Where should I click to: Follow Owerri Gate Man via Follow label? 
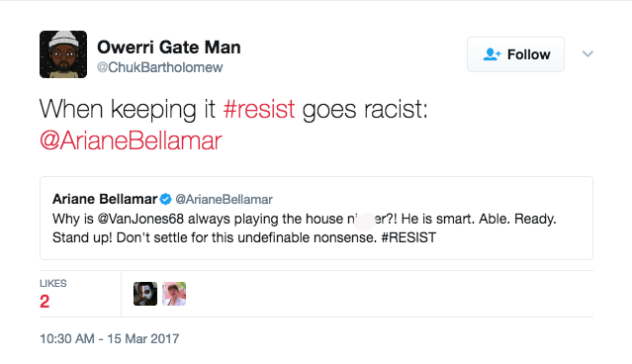529,54
